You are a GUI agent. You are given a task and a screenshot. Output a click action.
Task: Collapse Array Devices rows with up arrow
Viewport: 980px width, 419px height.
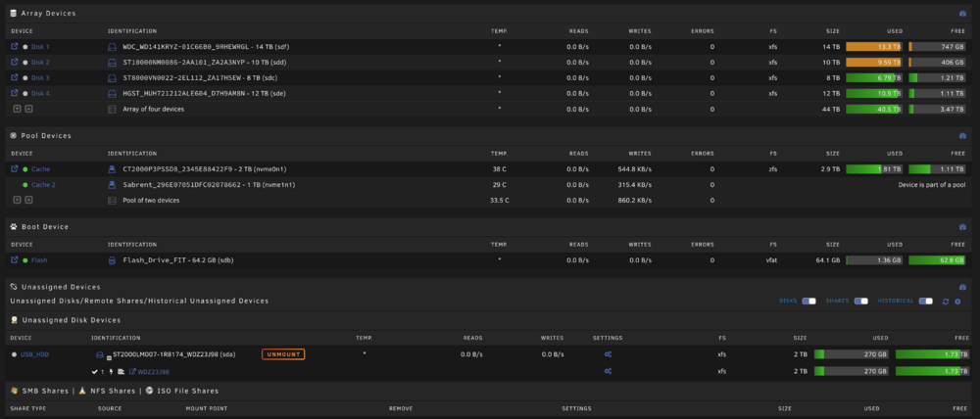[x=28, y=109]
